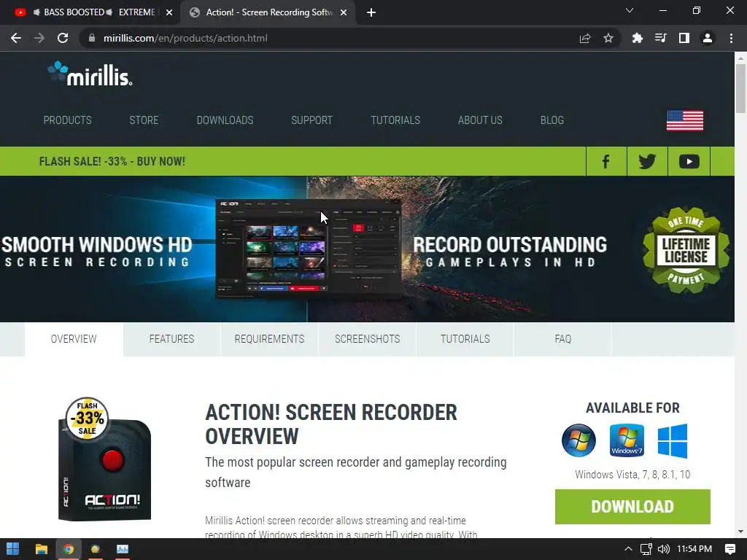Open the BLOG menu item

click(552, 120)
